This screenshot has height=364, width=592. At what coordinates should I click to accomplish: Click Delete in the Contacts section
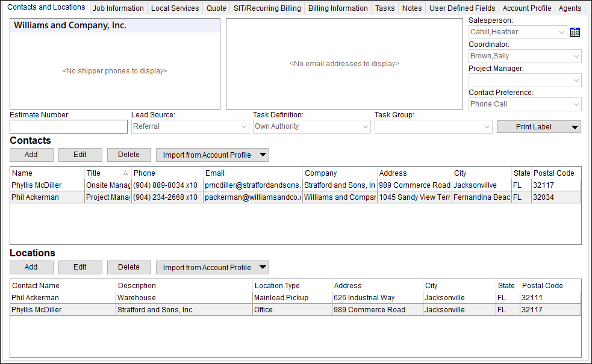pyautogui.click(x=129, y=155)
